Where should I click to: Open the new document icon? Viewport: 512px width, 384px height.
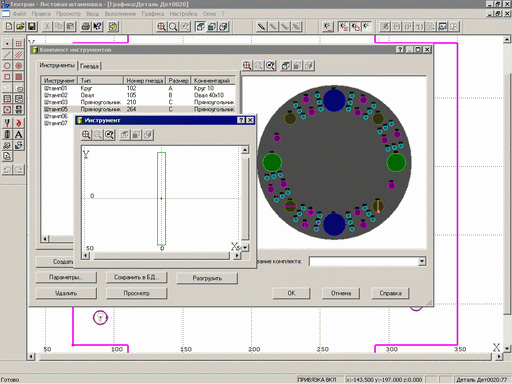click(9, 26)
